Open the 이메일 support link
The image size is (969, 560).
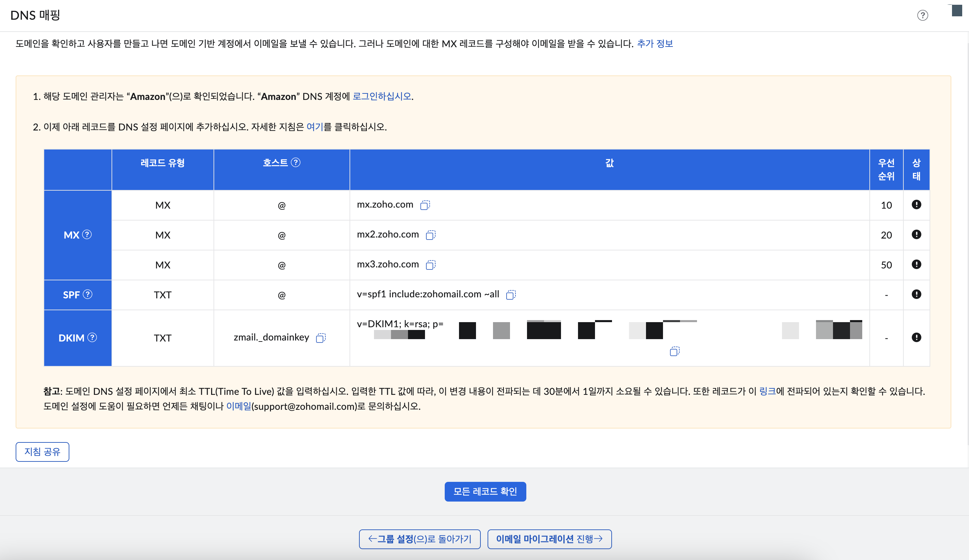click(x=238, y=406)
